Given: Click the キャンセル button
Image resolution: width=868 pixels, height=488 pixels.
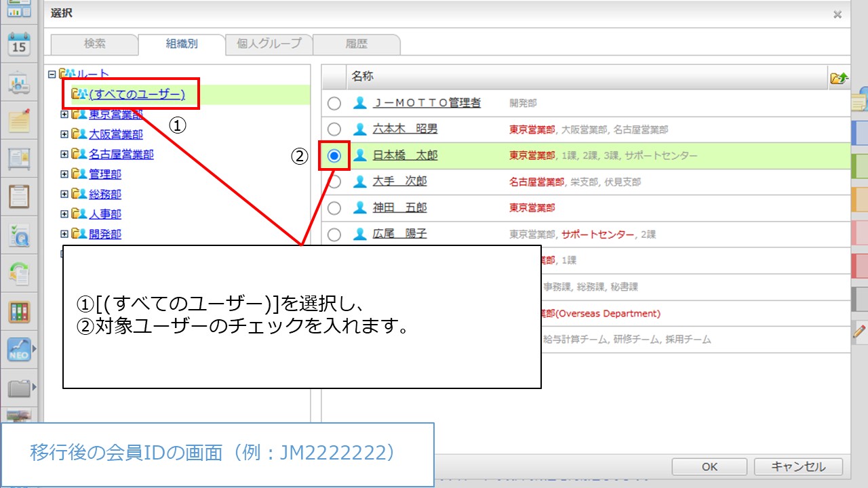Looking at the screenshot, I should (x=799, y=466).
